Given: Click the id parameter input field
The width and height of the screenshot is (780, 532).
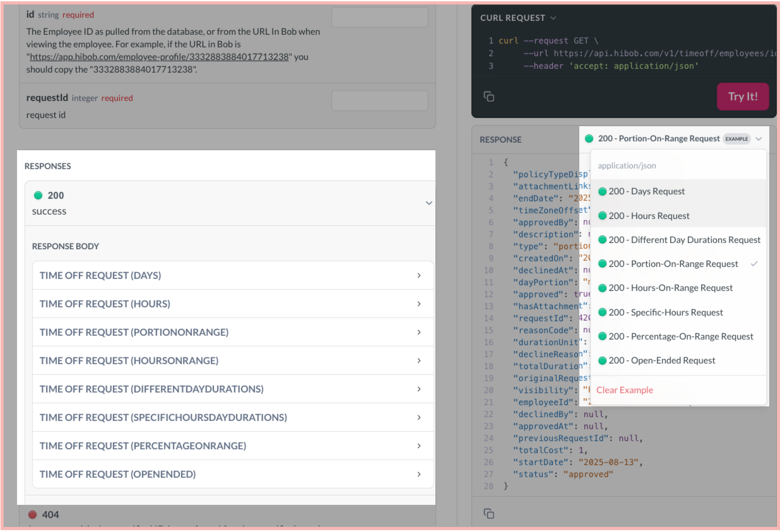Looking at the screenshot, I should click(x=380, y=17).
